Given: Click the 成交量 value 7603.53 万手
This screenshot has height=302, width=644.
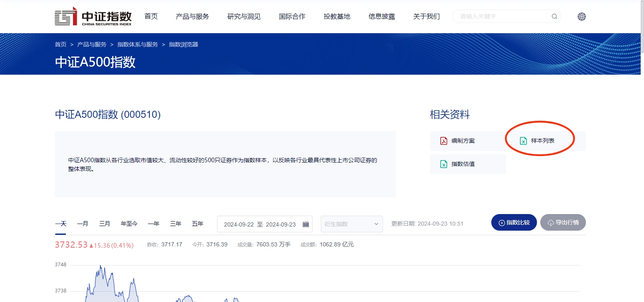Looking at the screenshot, I should 273,244.
